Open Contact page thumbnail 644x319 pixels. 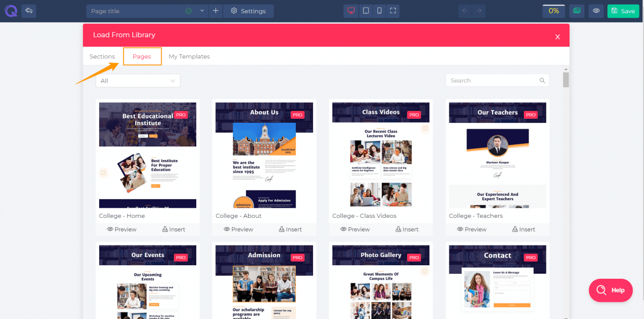(498, 282)
